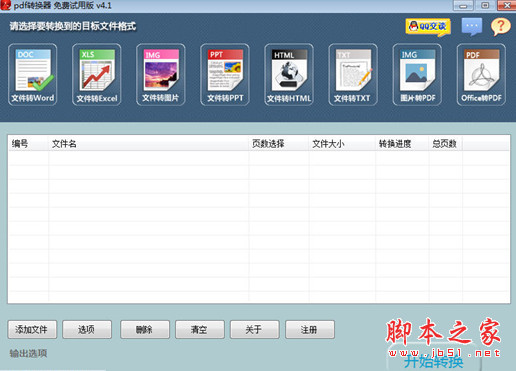Click the 总页数 column header
Screen dimensions: 516x371
(x=445, y=144)
